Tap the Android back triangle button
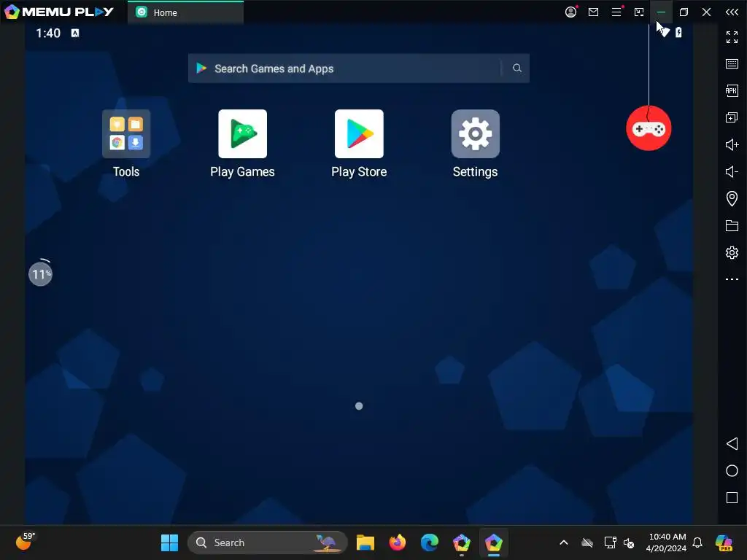 (732, 444)
